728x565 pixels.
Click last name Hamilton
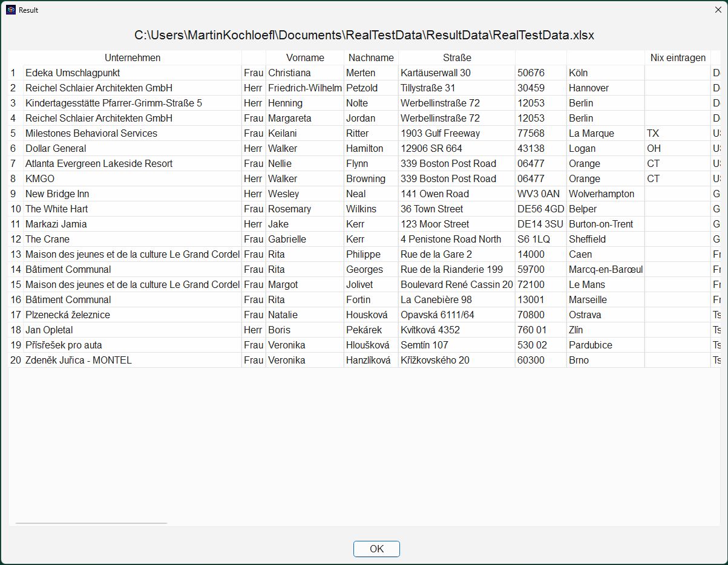click(371, 148)
